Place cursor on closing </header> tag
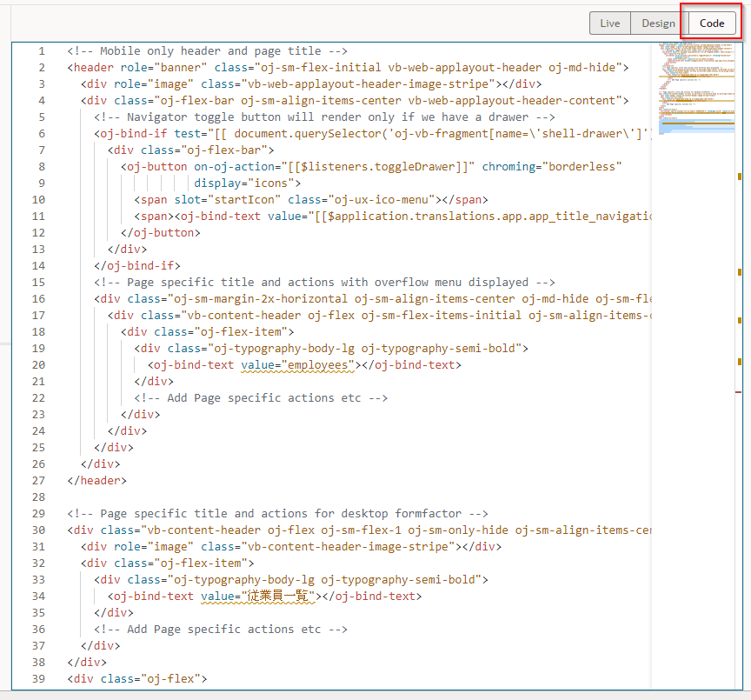 click(96, 481)
